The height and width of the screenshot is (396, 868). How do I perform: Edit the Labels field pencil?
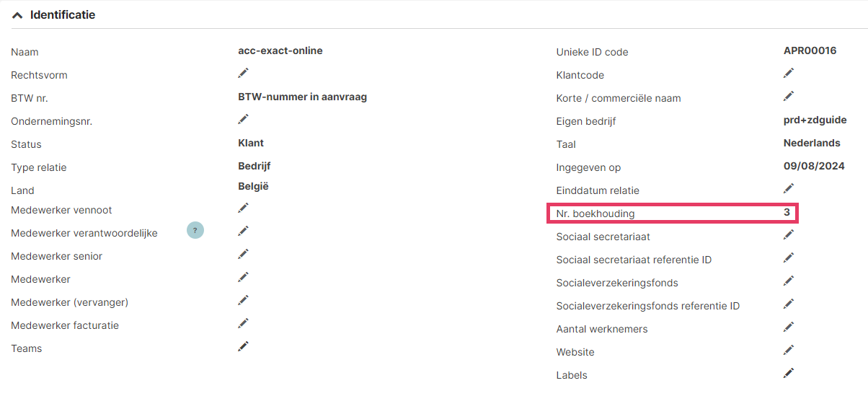pos(789,373)
